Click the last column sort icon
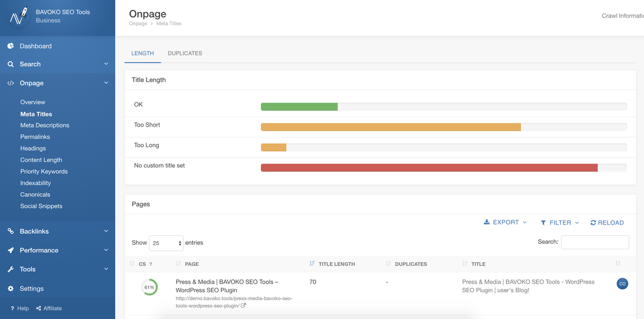Image resolution: width=644 pixels, height=319 pixels. tap(618, 264)
